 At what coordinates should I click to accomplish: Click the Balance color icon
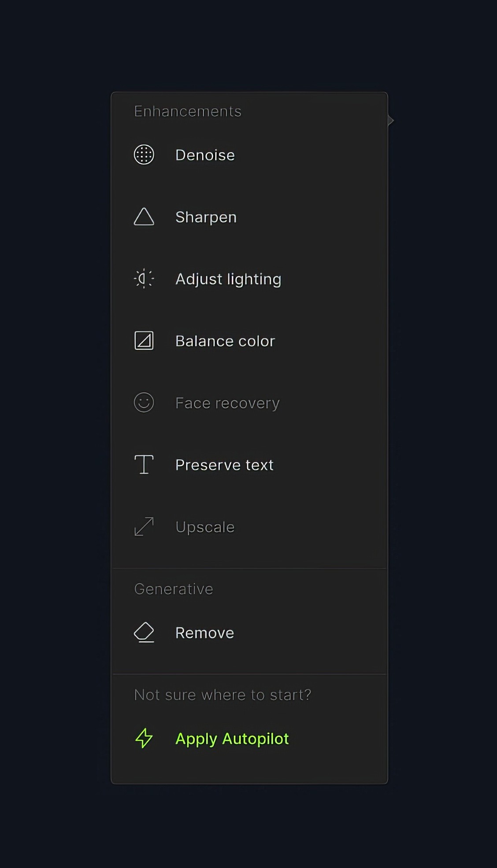[143, 341]
